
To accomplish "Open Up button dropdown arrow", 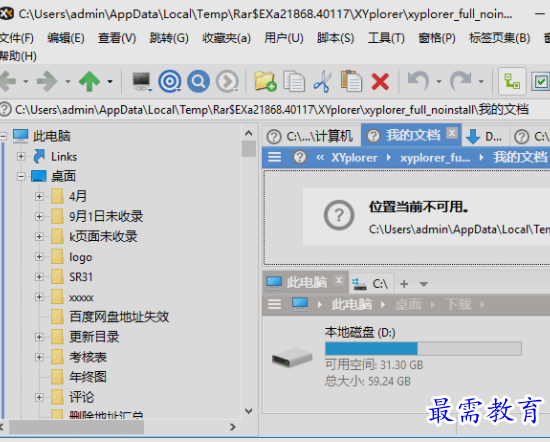I will 110,81.
